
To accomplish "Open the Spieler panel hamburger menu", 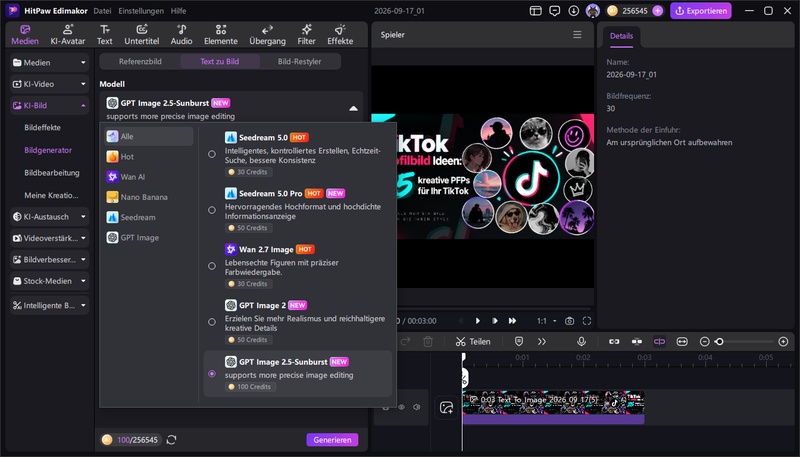I will (x=577, y=35).
